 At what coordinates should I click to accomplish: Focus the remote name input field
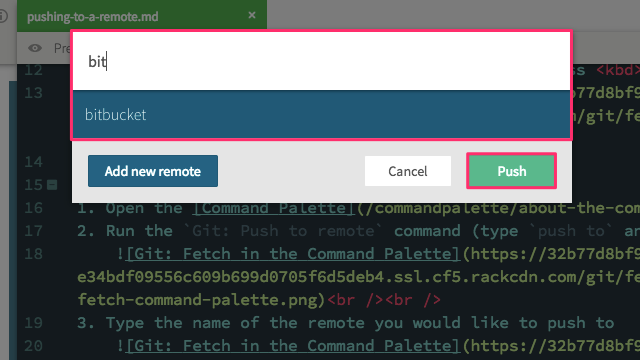[322, 61]
